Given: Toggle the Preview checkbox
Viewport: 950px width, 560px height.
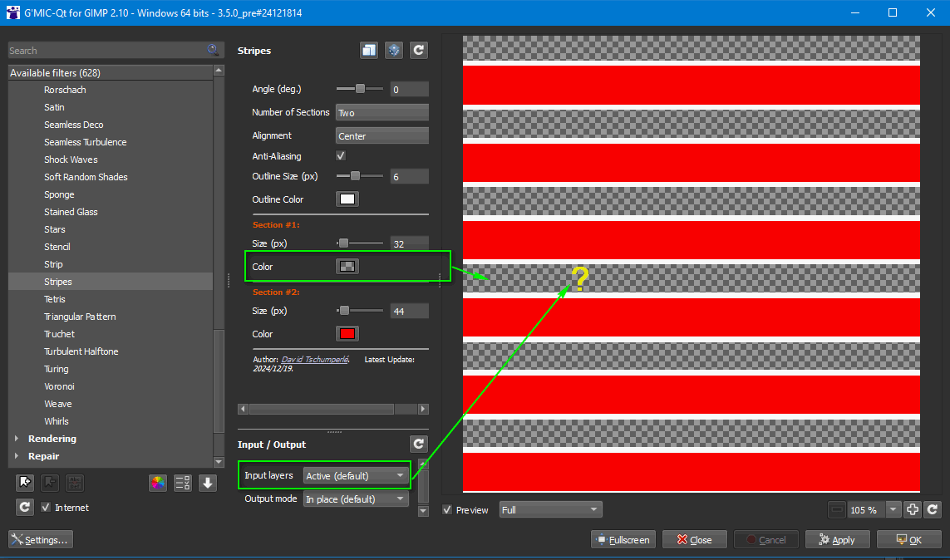Looking at the screenshot, I should pos(447,510).
